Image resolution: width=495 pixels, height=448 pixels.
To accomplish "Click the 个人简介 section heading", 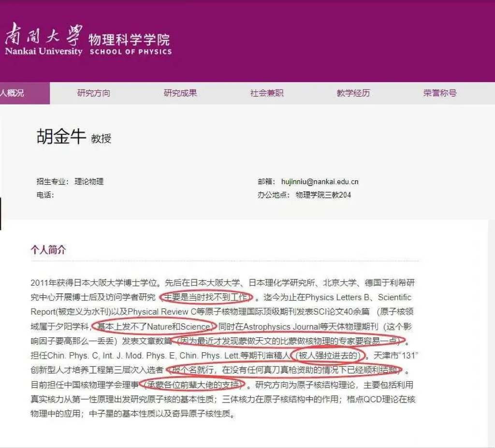I will pyautogui.click(x=48, y=250).
